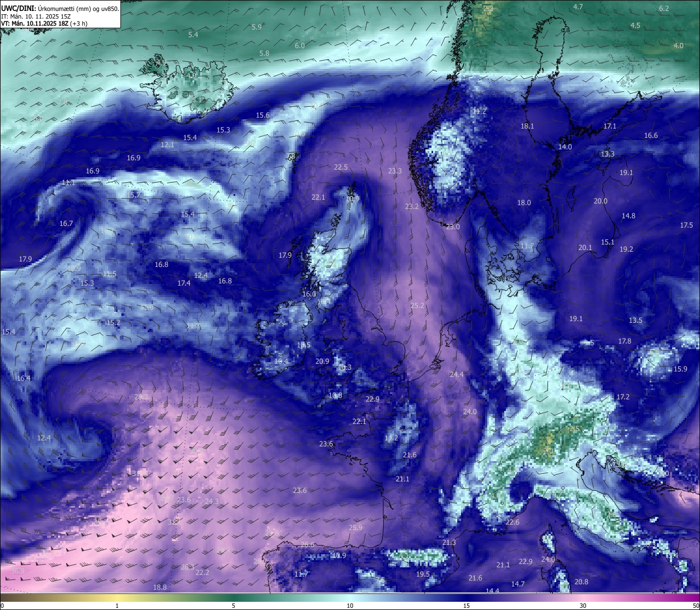Image resolution: width=700 pixels, height=610 pixels.
Task: Click the 17.4 value label
Action: [x=184, y=283]
